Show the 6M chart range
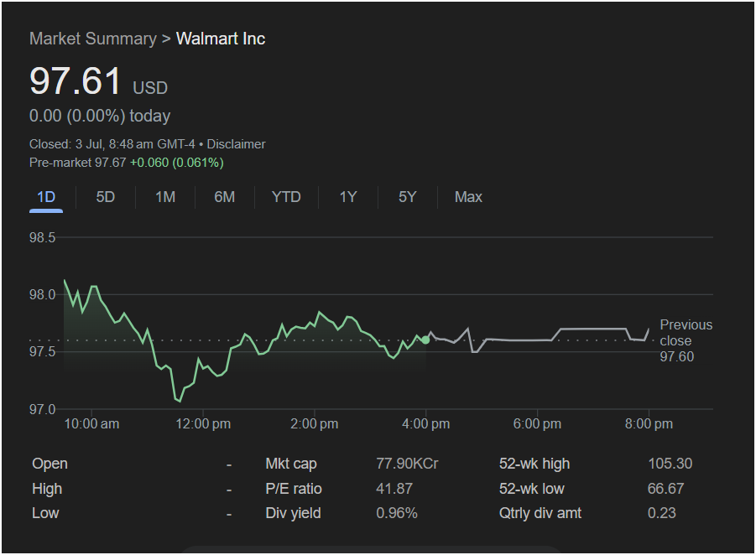This screenshot has height=555, width=756. click(225, 197)
